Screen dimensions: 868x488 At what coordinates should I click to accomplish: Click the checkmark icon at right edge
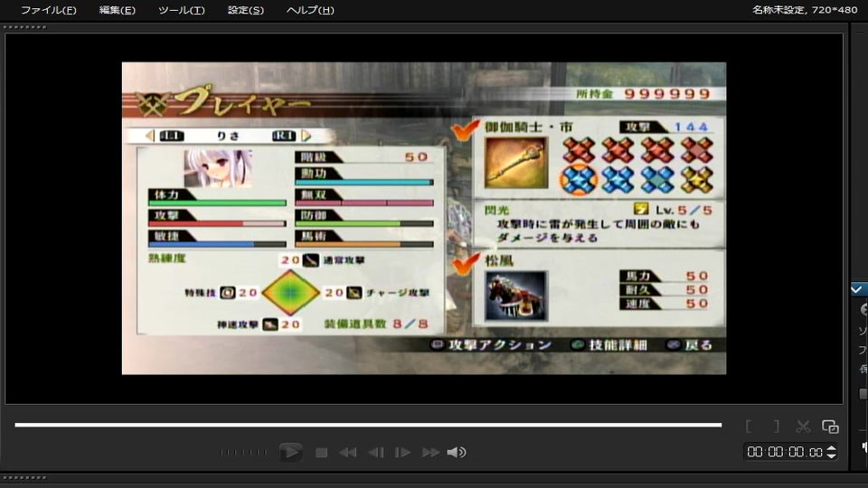(x=857, y=289)
